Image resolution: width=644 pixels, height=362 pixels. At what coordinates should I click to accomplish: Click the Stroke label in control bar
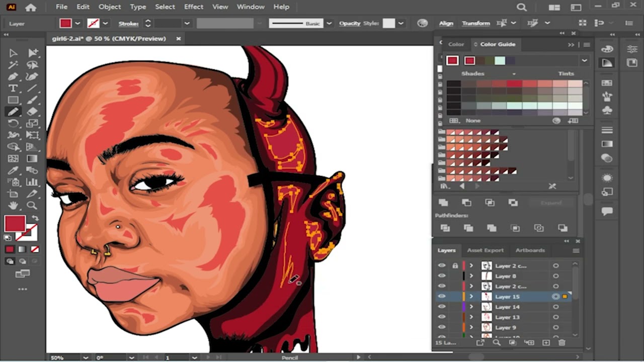pyautogui.click(x=128, y=23)
